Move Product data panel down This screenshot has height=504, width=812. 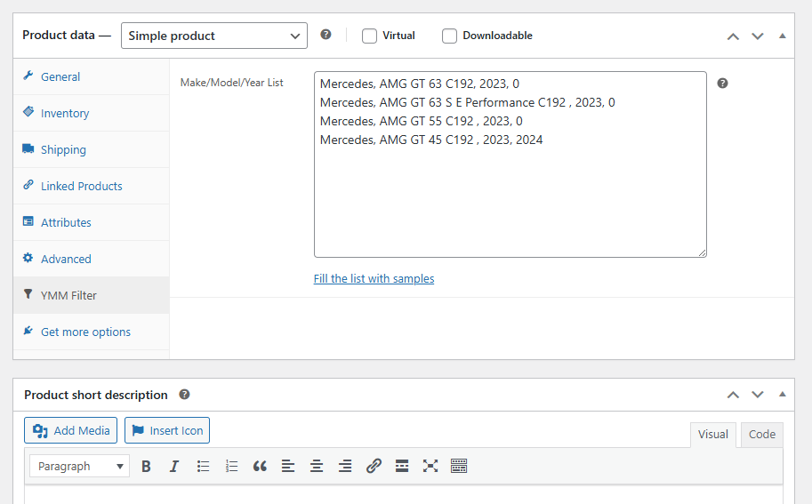point(758,36)
